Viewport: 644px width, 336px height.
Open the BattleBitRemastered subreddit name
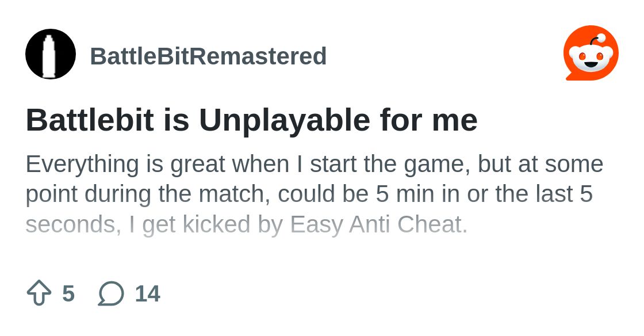208,56
